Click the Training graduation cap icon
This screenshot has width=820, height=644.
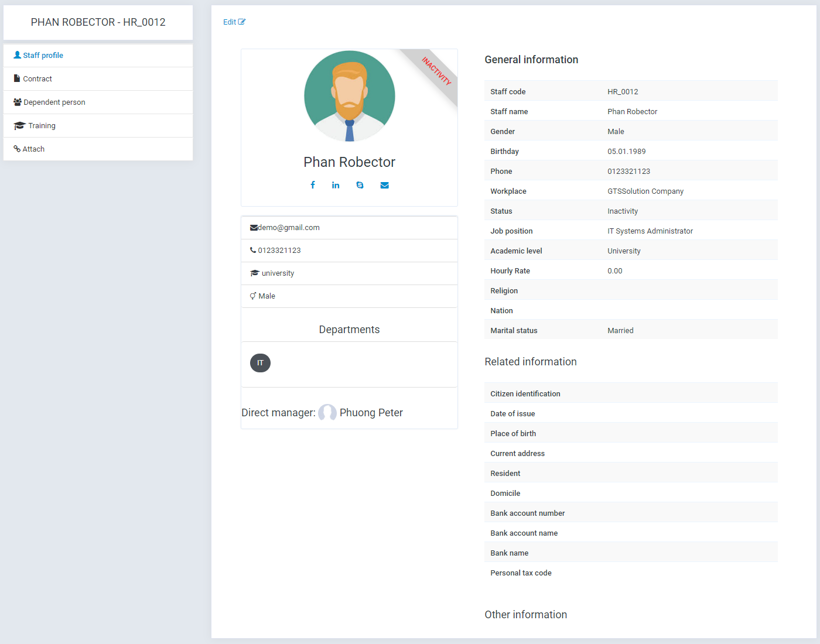point(18,125)
